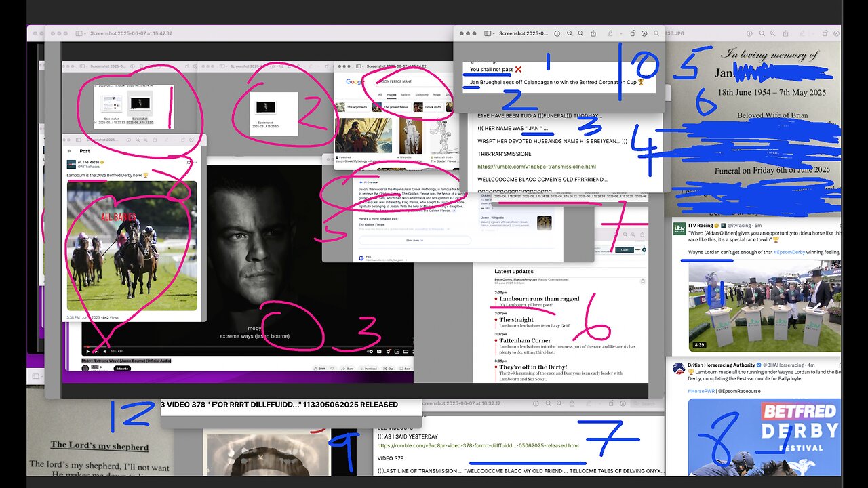The width and height of the screenshot is (868, 488).
Task: Select 'The argonauts' suggestion chip
Action: (353, 107)
